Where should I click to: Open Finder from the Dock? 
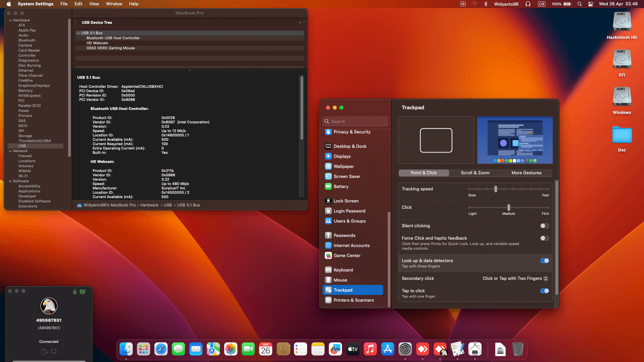[x=126, y=349]
